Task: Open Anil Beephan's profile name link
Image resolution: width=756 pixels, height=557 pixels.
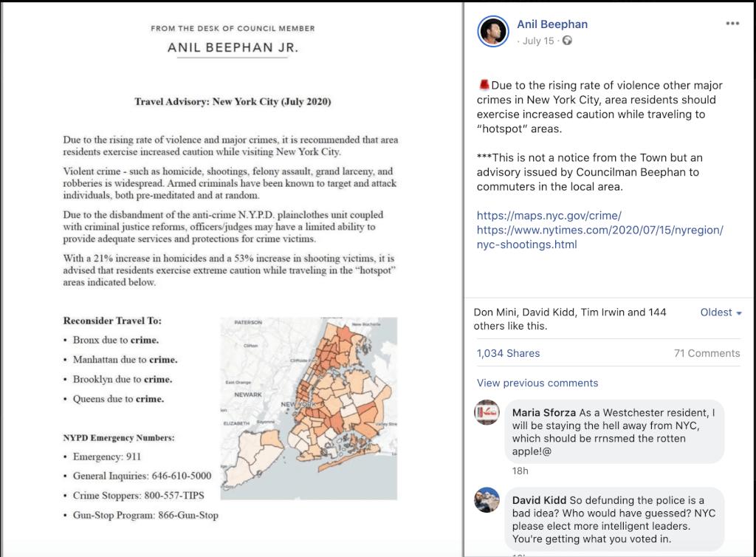Action: pos(552,24)
